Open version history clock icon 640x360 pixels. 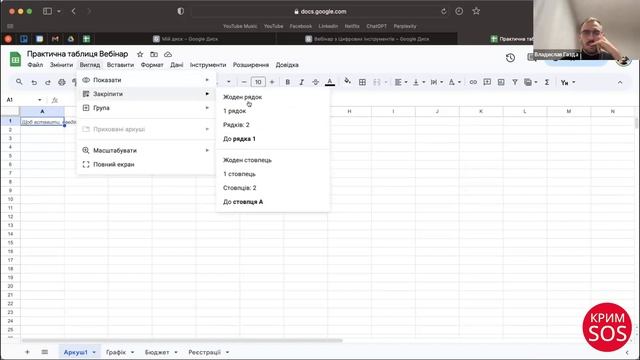tap(510, 58)
